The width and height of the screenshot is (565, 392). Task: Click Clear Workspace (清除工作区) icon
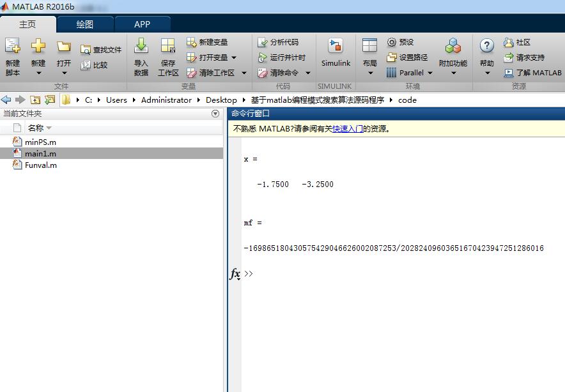click(x=191, y=73)
